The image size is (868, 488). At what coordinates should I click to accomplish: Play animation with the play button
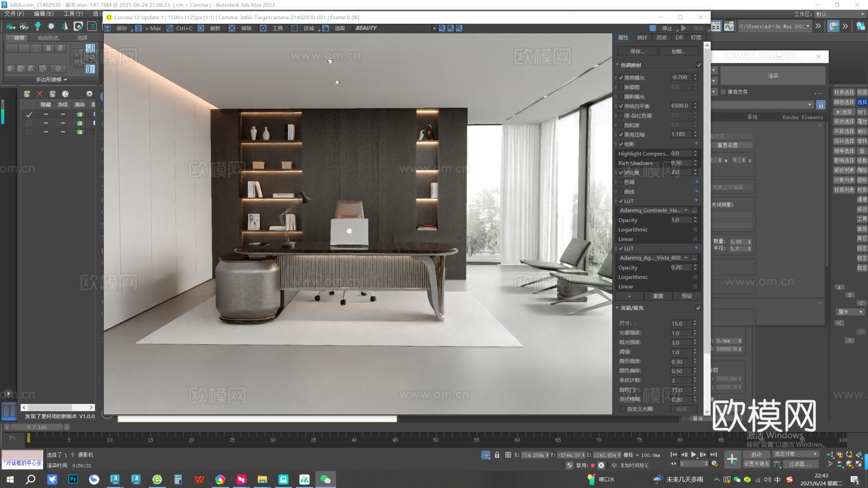[x=693, y=455]
